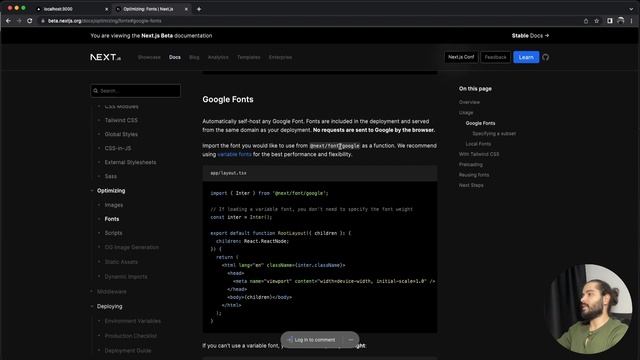The image size is (640, 360).
Task: Open Tailwind CSS in the sidebar
Action: pos(121,120)
